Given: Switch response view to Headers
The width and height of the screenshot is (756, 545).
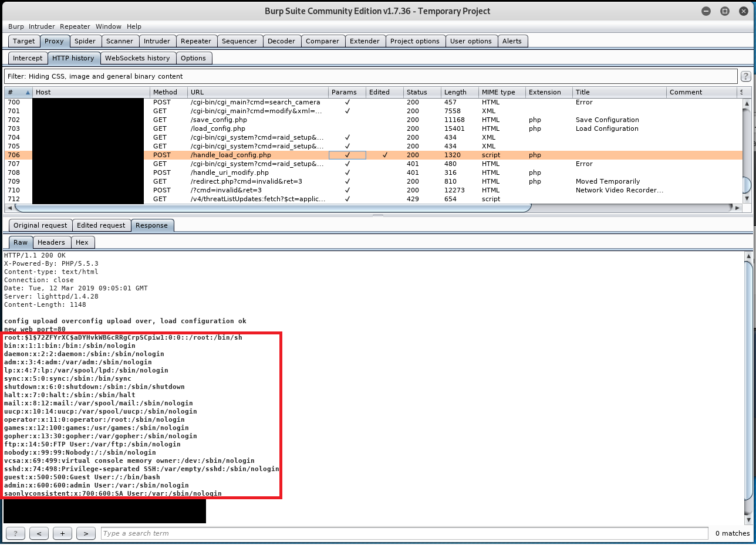Looking at the screenshot, I should click(51, 242).
